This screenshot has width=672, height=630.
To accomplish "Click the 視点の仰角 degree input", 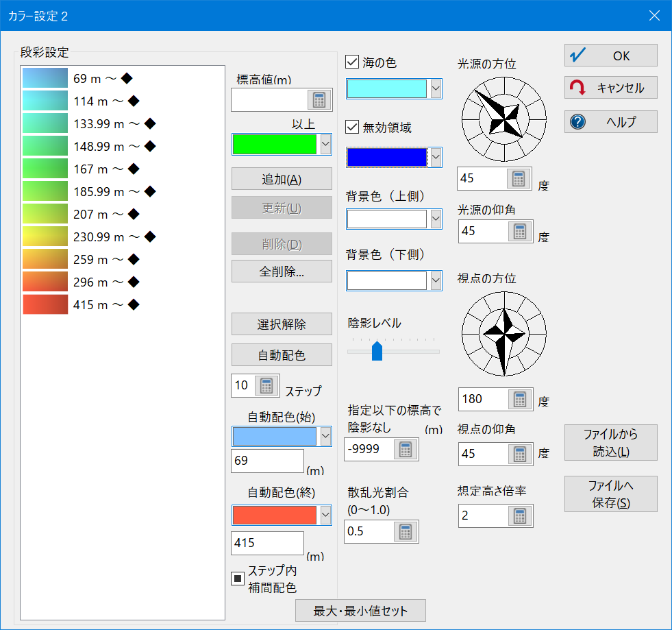I will point(484,455).
